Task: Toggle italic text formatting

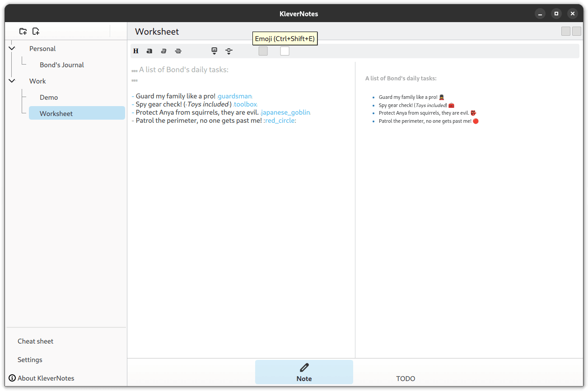Action: [163, 51]
